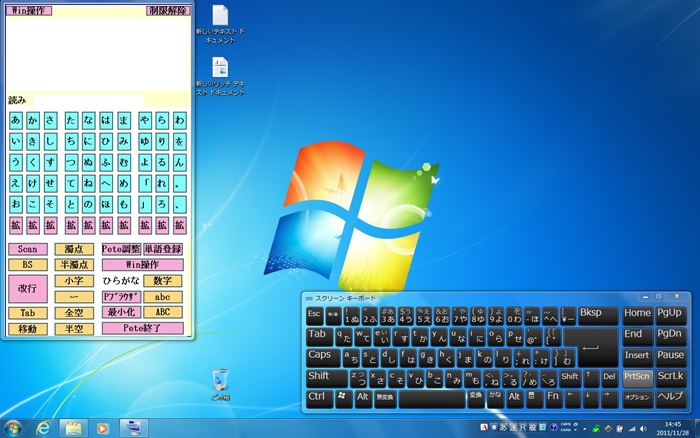Toggle the Shift key beside the z key
Viewport: 700px width, 438px height.
click(327, 378)
